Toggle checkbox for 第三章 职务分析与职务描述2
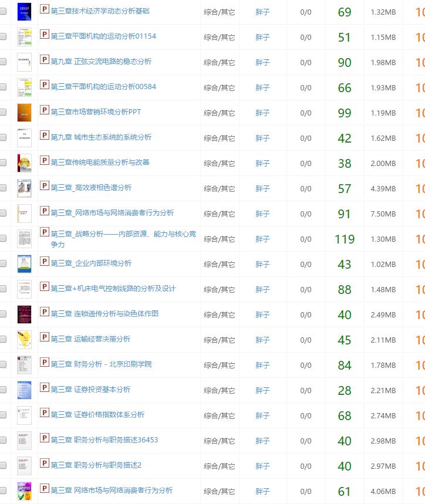 (4, 466)
